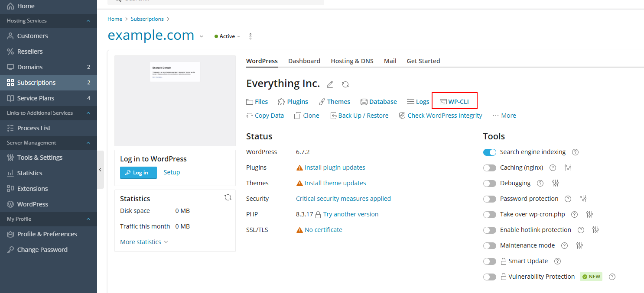This screenshot has height=293, width=644.
Task: Open the example.com domain dropdown arrow
Action: [202, 36]
